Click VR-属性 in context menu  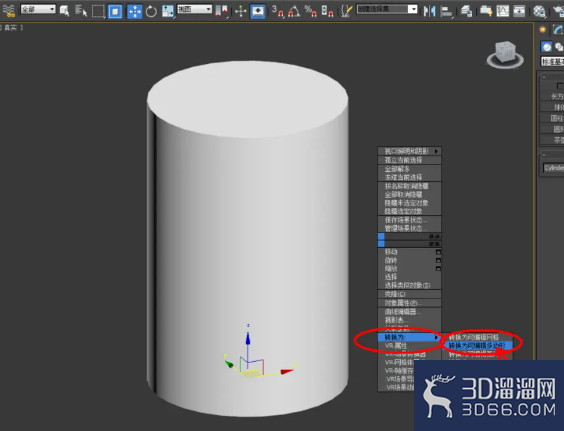409,346
